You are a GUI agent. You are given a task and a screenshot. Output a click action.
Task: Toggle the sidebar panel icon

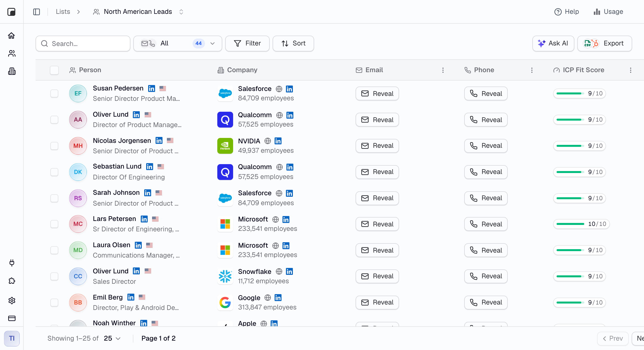point(37,12)
